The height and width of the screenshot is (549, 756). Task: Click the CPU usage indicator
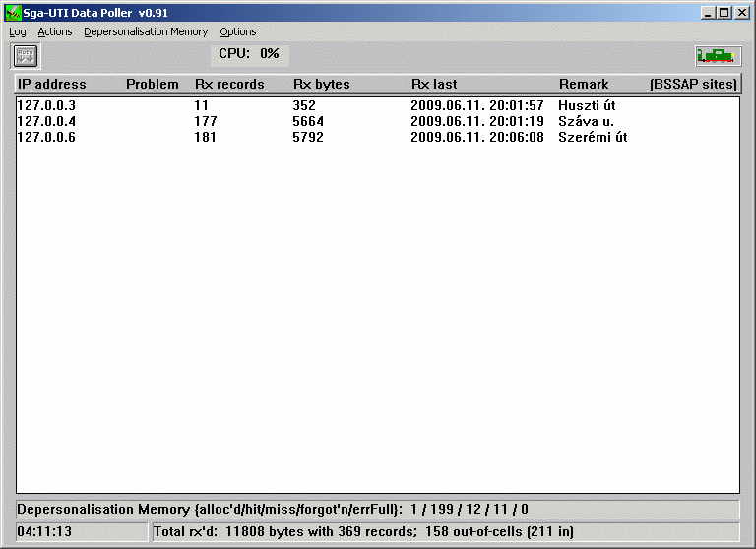249,54
